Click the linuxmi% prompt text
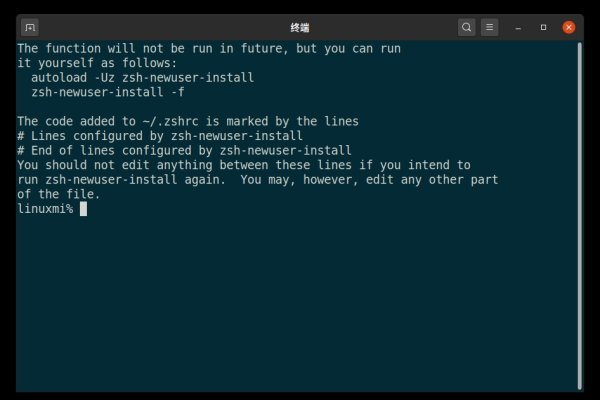600x400 pixels. 45,209
